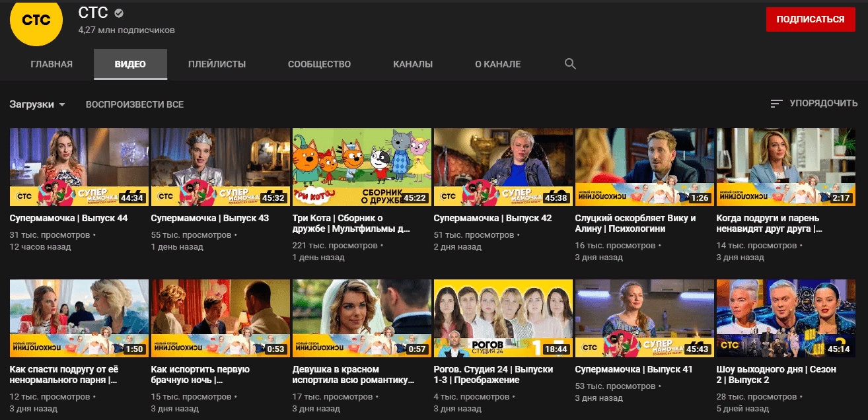The width and height of the screenshot is (868, 420).
Task: Open Супермамочка Выпуск 43 thumbnail
Action: [221, 167]
